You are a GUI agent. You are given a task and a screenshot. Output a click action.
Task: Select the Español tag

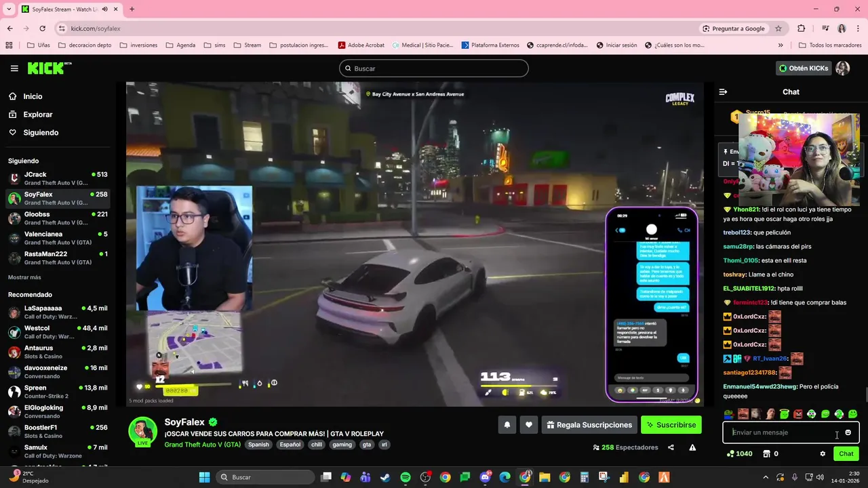290,445
